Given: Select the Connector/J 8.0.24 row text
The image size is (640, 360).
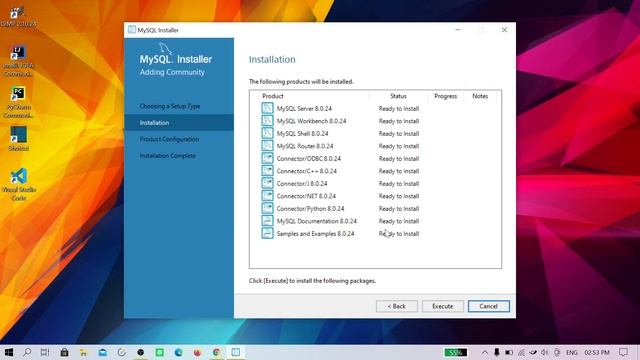Looking at the screenshot, I should coord(302,184).
